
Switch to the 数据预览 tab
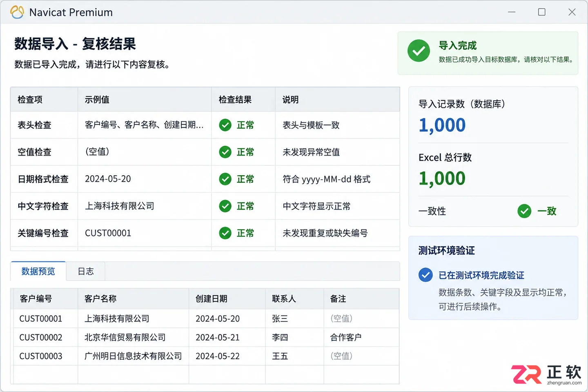coord(38,271)
